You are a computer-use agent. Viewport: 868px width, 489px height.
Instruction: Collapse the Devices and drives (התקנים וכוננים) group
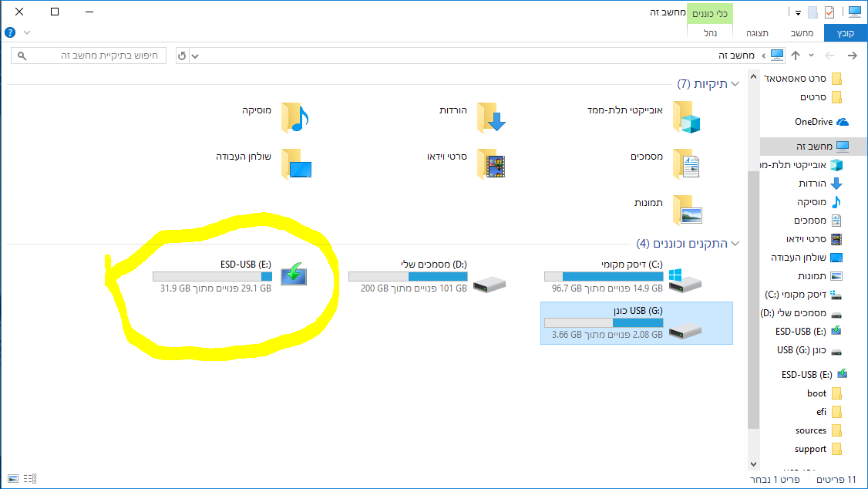(735, 244)
